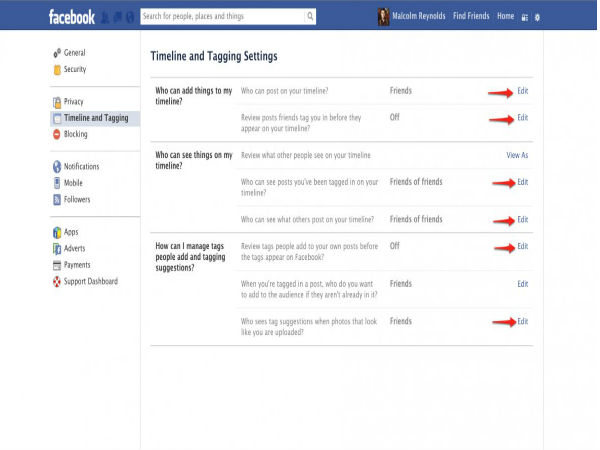Screen dimensions: 600x450
Task: Edit audience added when you're tagged
Action: coord(523,284)
